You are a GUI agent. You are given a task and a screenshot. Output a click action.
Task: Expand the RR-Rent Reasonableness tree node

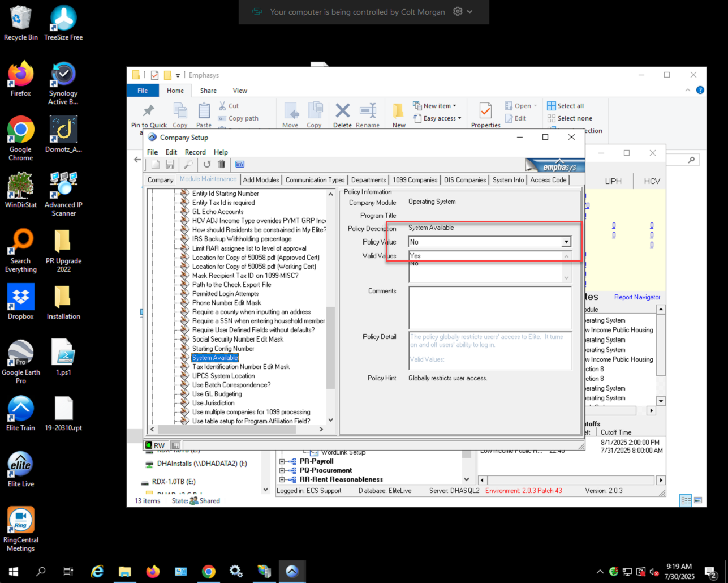click(282, 479)
